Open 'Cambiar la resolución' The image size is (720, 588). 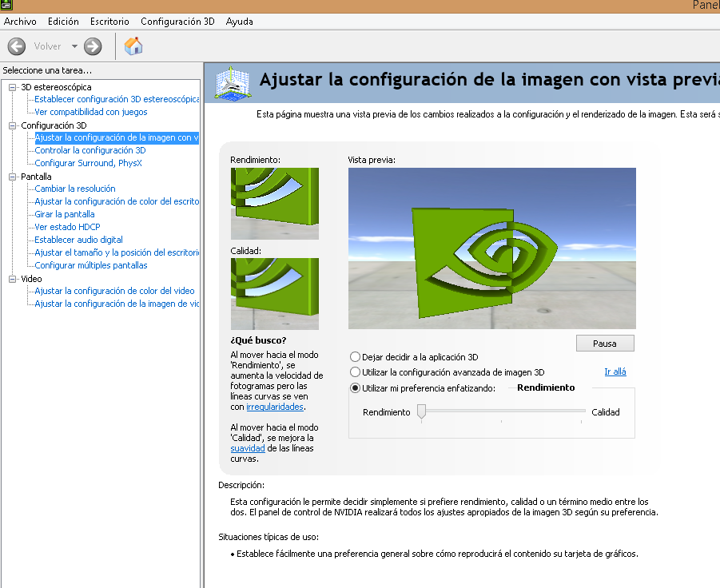point(75,189)
